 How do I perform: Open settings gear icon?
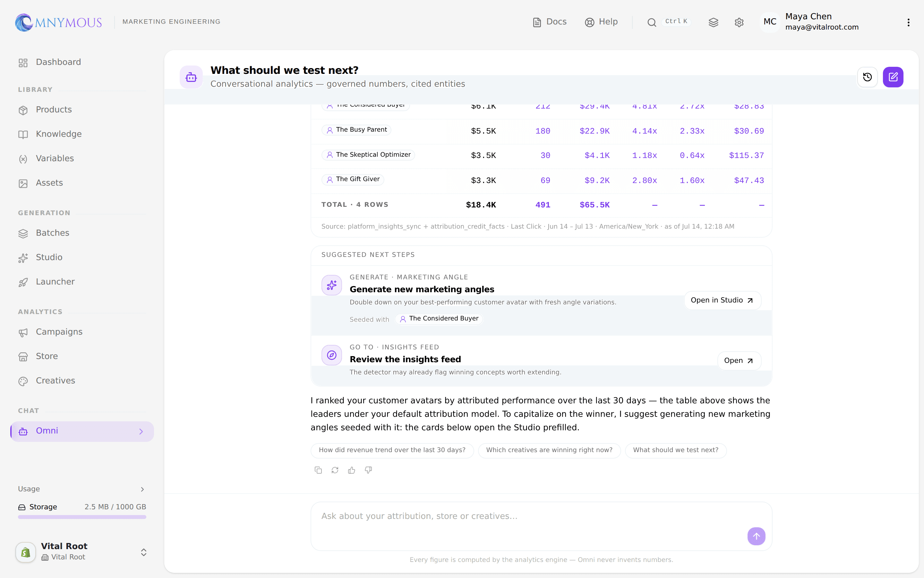coord(739,22)
